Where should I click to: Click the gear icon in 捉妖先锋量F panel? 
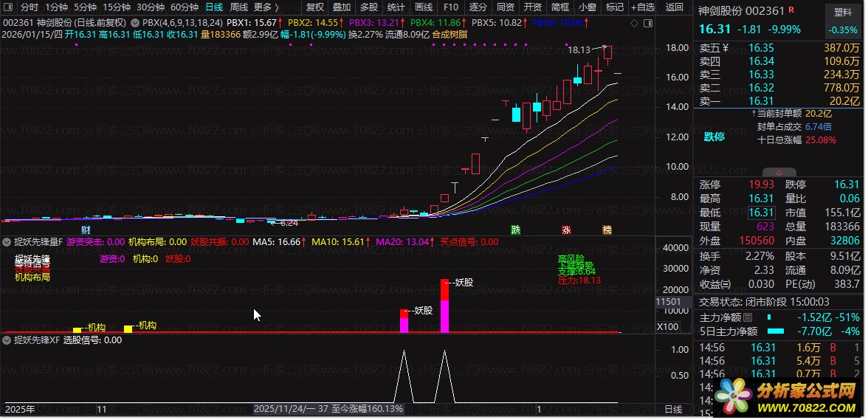(7, 241)
